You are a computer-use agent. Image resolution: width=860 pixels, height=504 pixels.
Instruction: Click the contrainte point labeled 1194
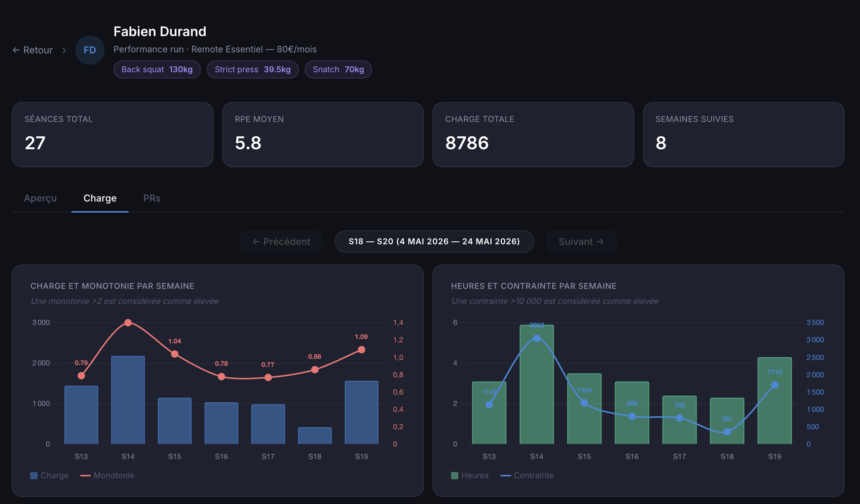(x=584, y=403)
